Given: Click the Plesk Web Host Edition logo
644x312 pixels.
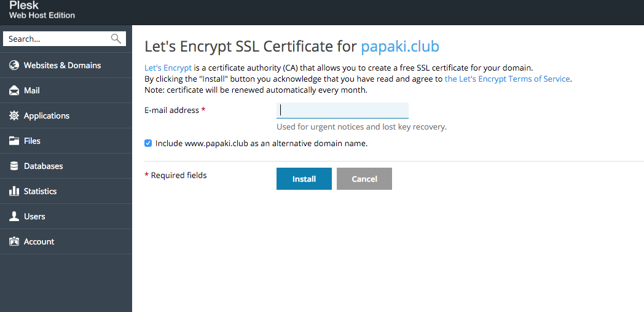Looking at the screenshot, I should [42, 10].
